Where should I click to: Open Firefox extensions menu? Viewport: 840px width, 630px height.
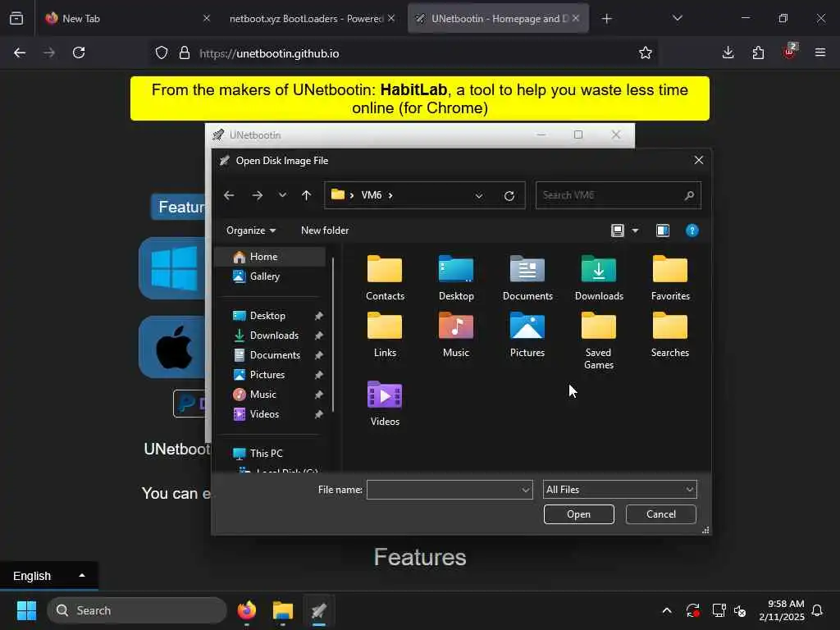tap(758, 52)
